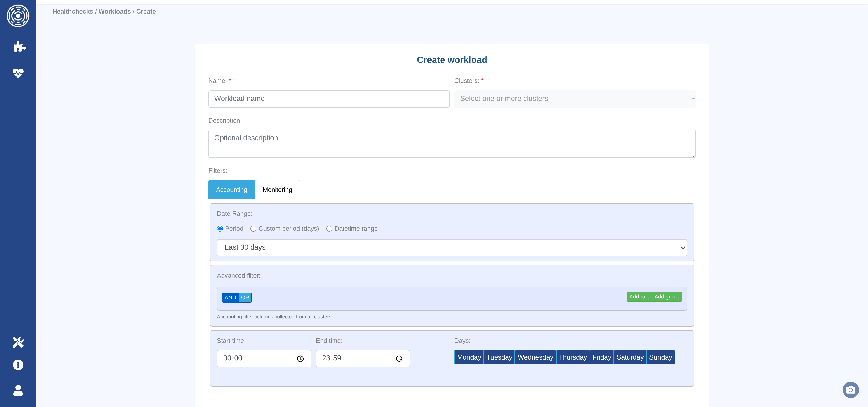Open the Last 30 days dropdown
This screenshot has width=868, height=407.
click(x=452, y=248)
